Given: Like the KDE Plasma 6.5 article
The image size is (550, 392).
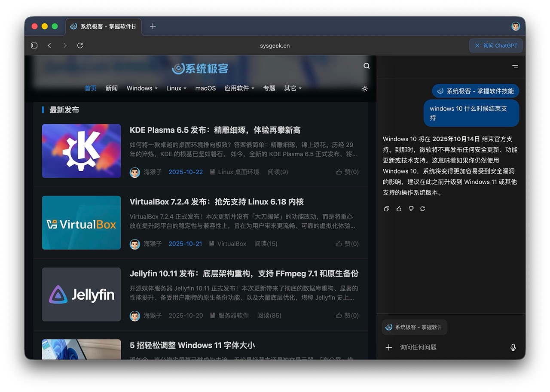Looking at the screenshot, I should pyautogui.click(x=347, y=172).
